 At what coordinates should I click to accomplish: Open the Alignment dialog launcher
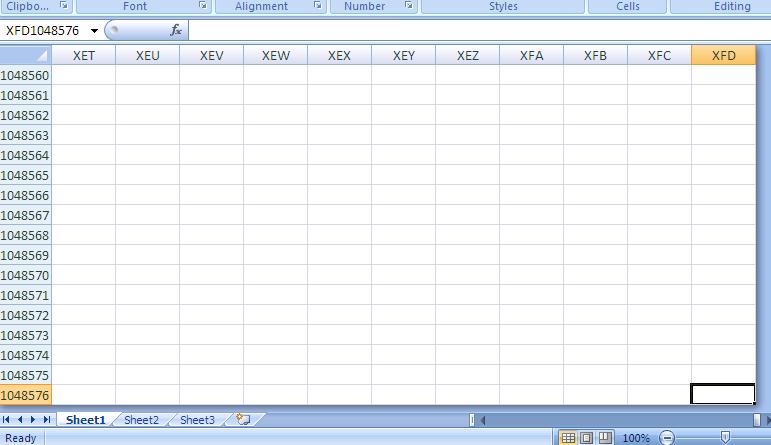tap(318, 5)
